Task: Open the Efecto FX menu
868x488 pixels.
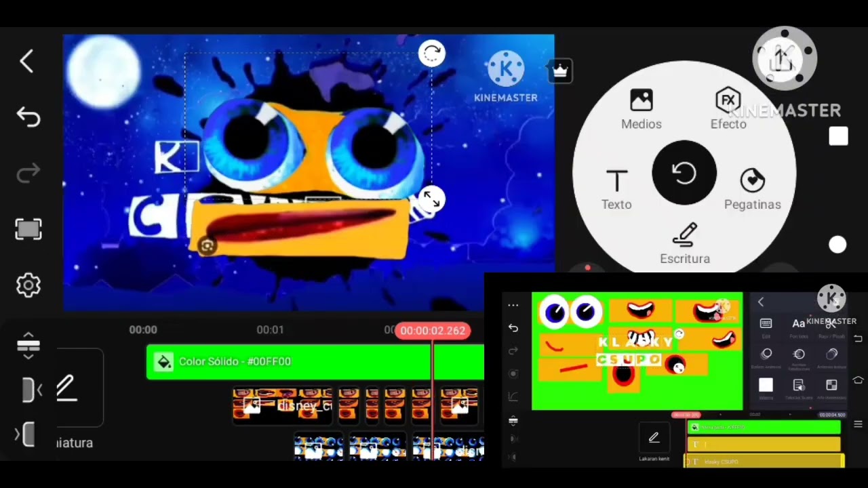Action: pyautogui.click(x=728, y=108)
